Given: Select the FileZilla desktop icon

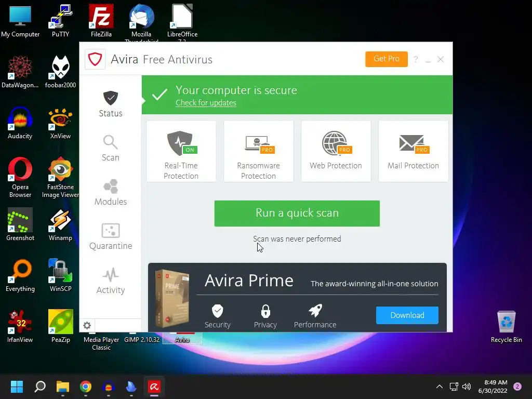Looking at the screenshot, I should [x=101, y=21].
